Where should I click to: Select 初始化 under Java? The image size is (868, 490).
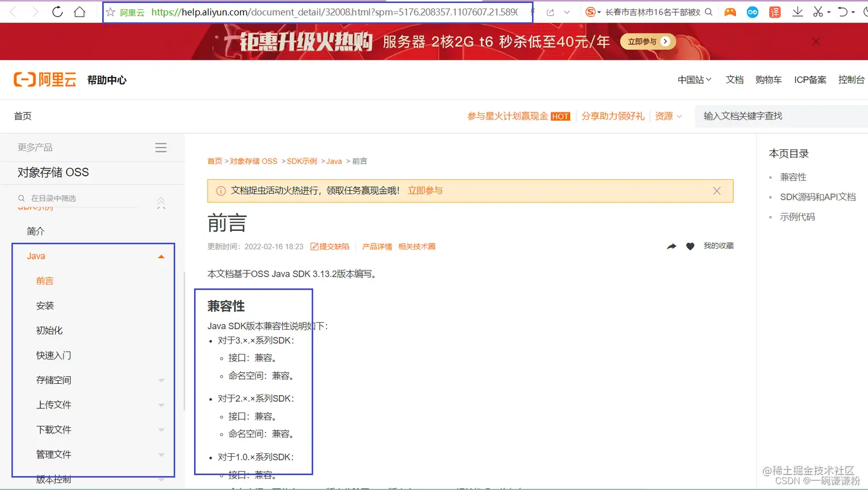(x=49, y=330)
